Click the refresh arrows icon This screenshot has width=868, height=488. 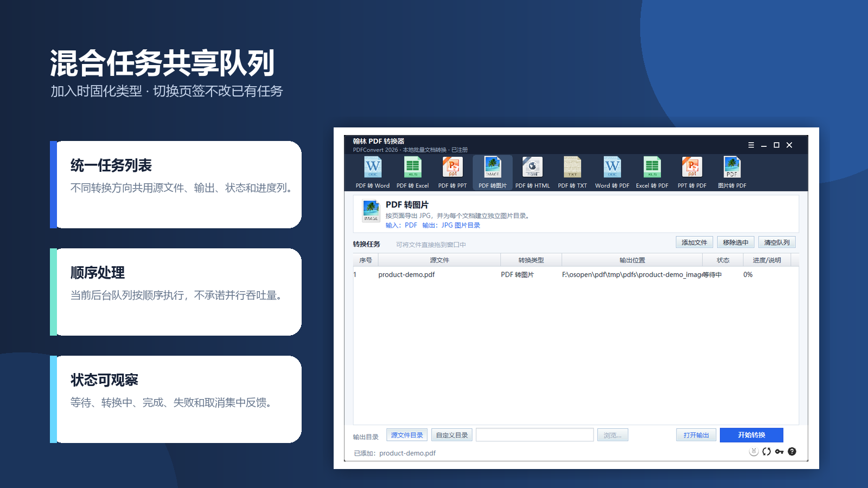point(767,452)
